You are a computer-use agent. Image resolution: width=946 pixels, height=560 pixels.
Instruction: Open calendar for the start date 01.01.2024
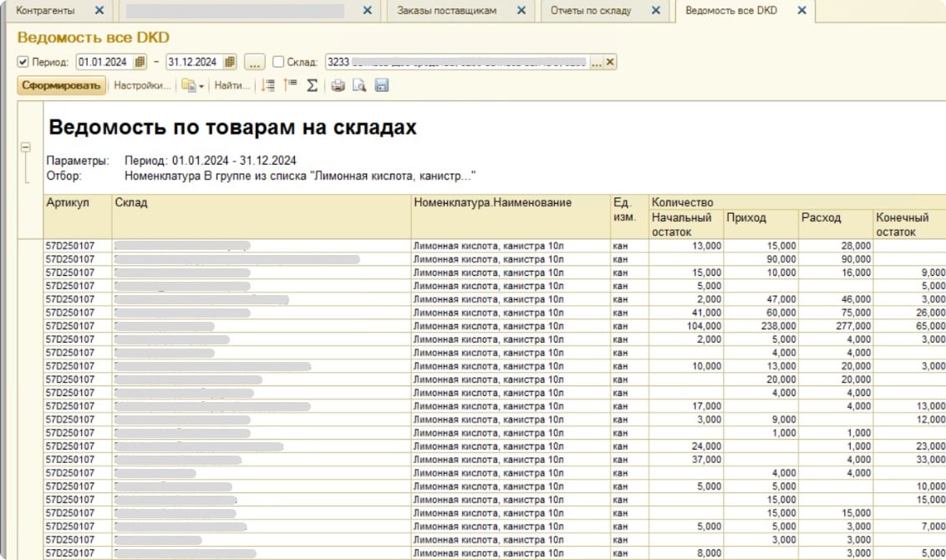(141, 61)
